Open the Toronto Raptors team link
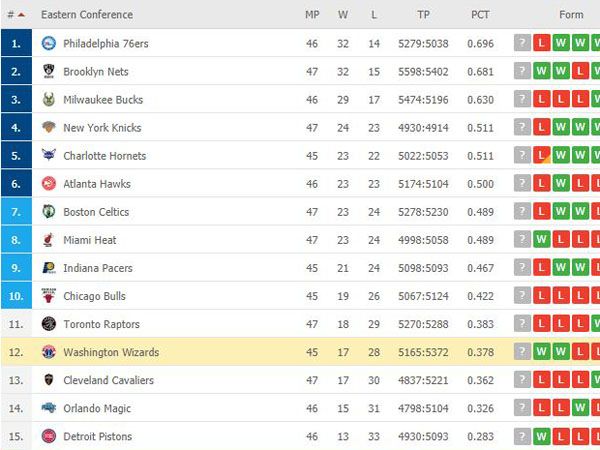The width and height of the screenshot is (600, 450). click(101, 324)
